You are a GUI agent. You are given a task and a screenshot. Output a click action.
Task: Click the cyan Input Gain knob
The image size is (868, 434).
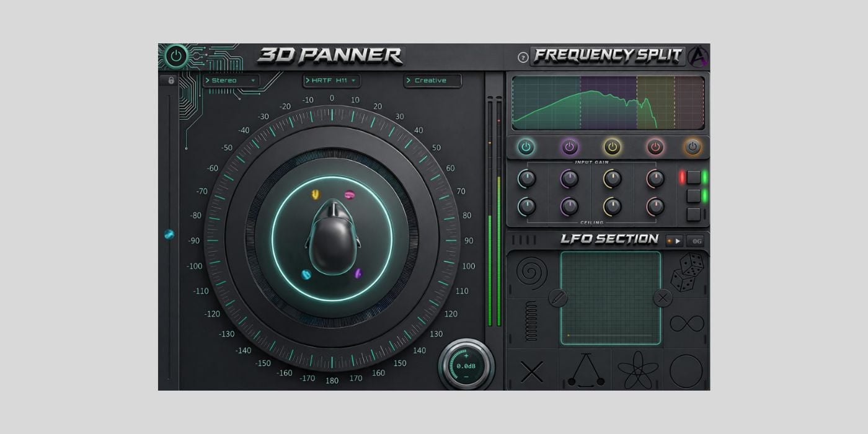(526, 179)
